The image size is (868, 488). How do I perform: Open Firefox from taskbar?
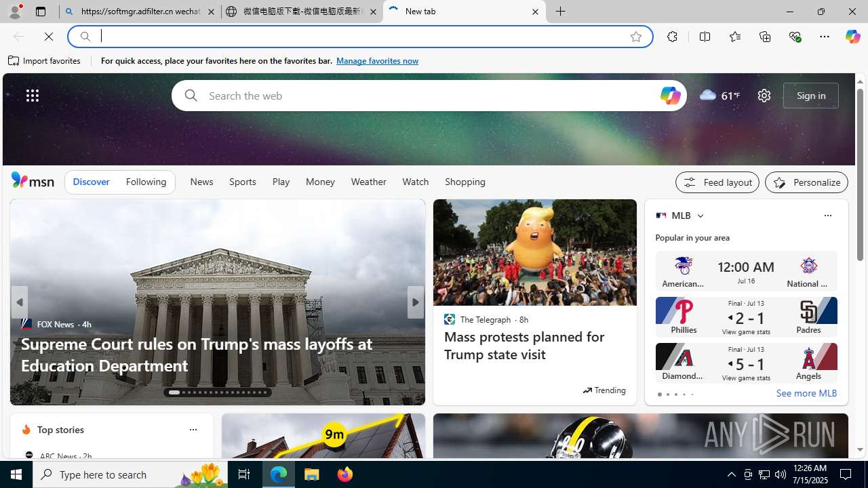344,474
